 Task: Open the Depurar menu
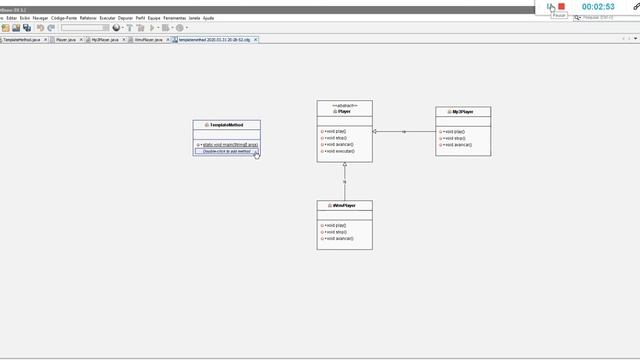click(125, 18)
